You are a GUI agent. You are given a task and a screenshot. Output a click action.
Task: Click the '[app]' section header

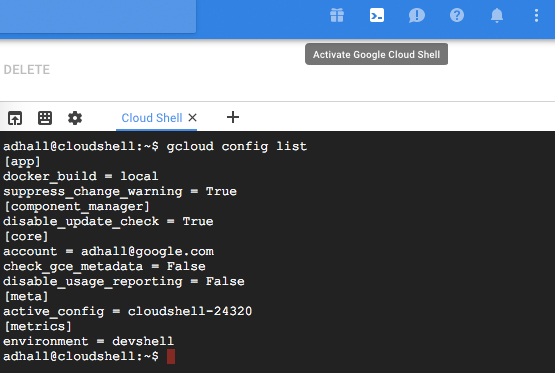pyautogui.click(x=22, y=161)
